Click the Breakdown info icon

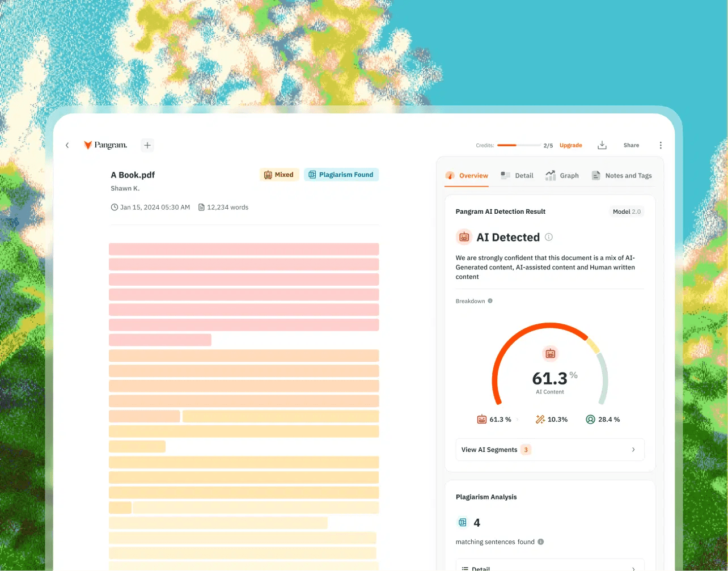(x=490, y=301)
